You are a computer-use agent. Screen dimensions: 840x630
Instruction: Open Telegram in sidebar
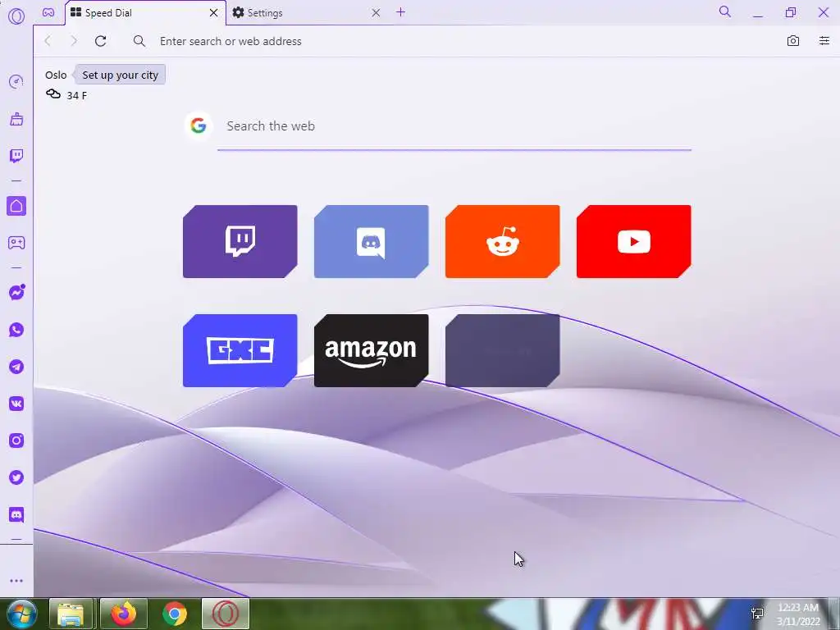(16, 367)
